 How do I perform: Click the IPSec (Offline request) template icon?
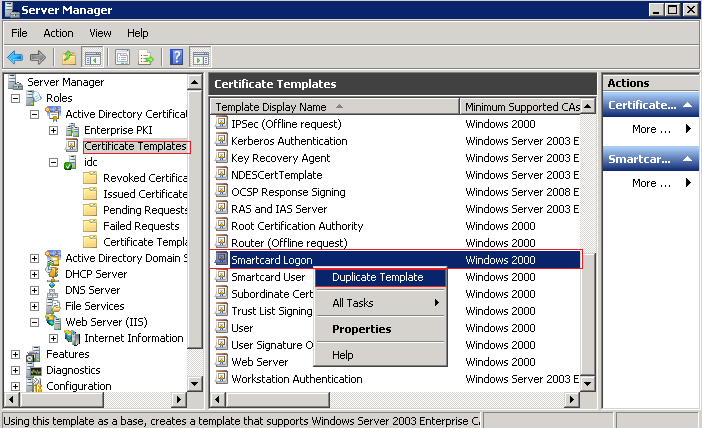click(221, 123)
